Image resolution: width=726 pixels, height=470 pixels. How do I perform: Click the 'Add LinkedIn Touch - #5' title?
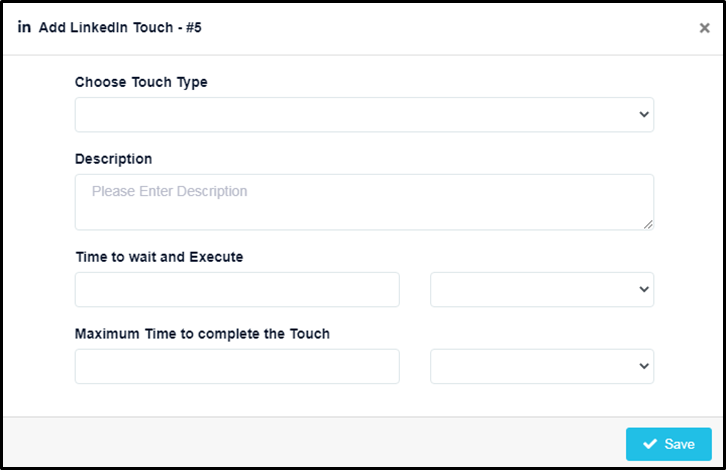point(120,28)
